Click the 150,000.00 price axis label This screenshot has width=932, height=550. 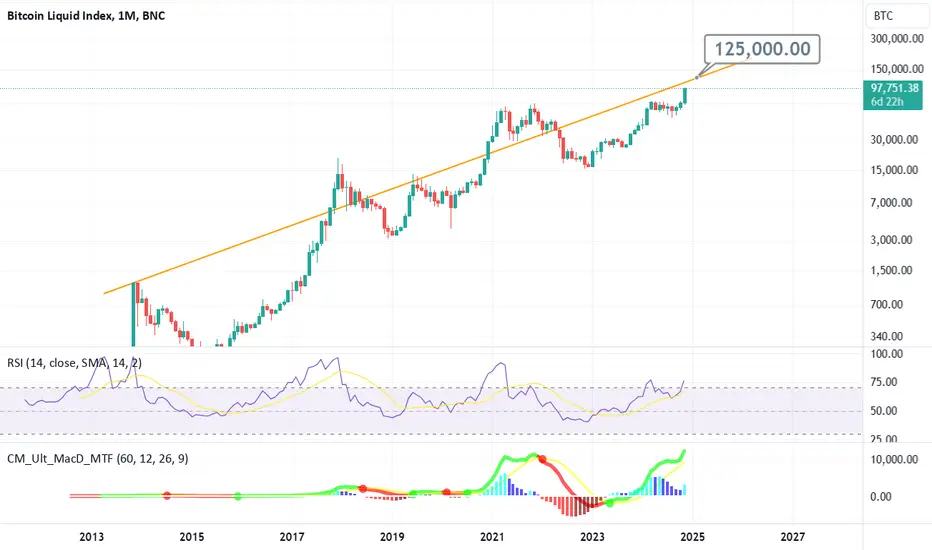(897, 69)
